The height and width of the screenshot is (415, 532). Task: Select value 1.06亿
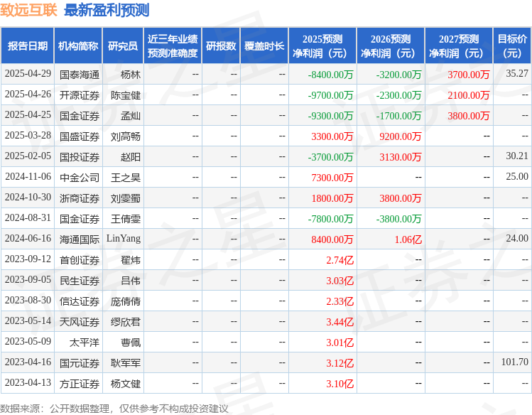tap(408, 239)
